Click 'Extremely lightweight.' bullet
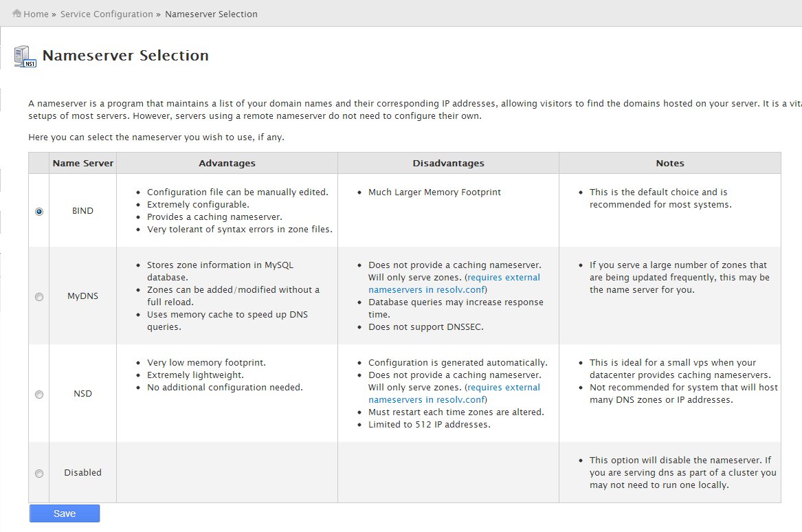This screenshot has height=532, width=802. click(x=195, y=375)
